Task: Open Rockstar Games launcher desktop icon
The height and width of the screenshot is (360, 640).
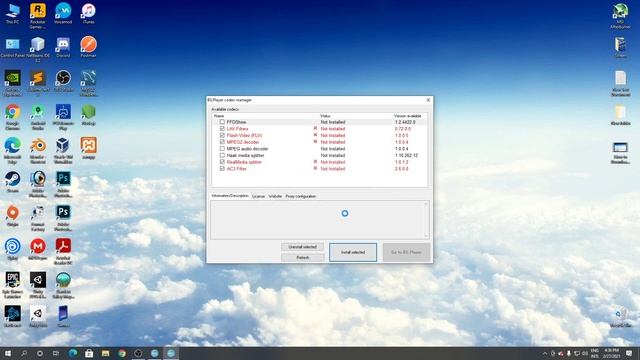Action: pyautogui.click(x=38, y=16)
